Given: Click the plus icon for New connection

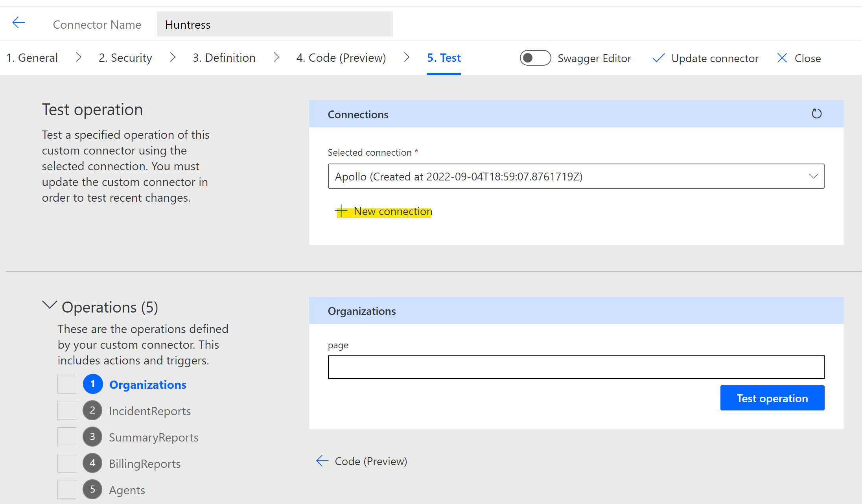Looking at the screenshot, I should (x=341, y=211).
